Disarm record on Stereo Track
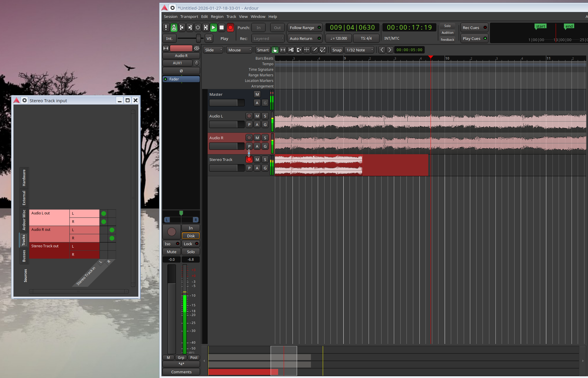Viewport: 588px width, 378px height. pos(249,159)
